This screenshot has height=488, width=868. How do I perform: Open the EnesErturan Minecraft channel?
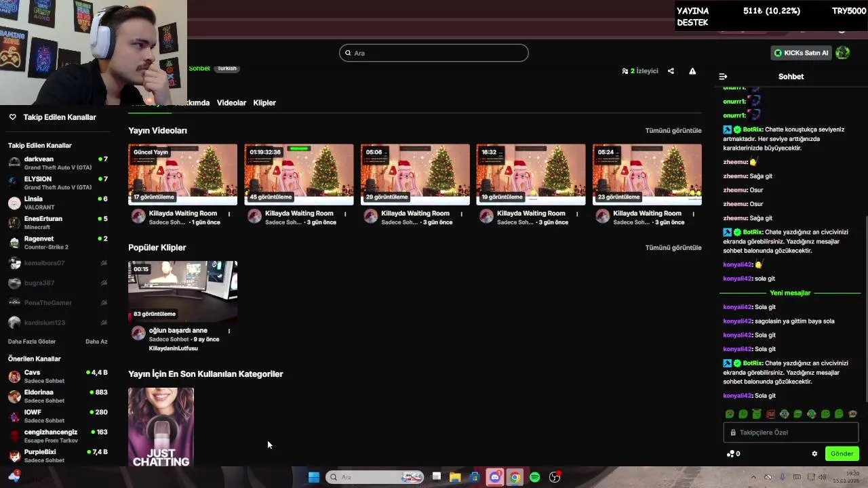[x=58, y=222]
